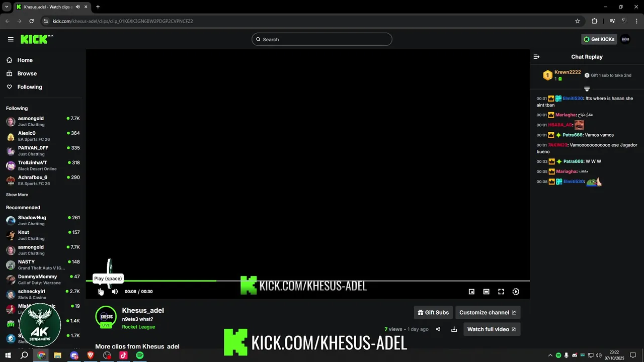Click Customize channel button
This screenshot has width=644, height=362.
[488, 312]
